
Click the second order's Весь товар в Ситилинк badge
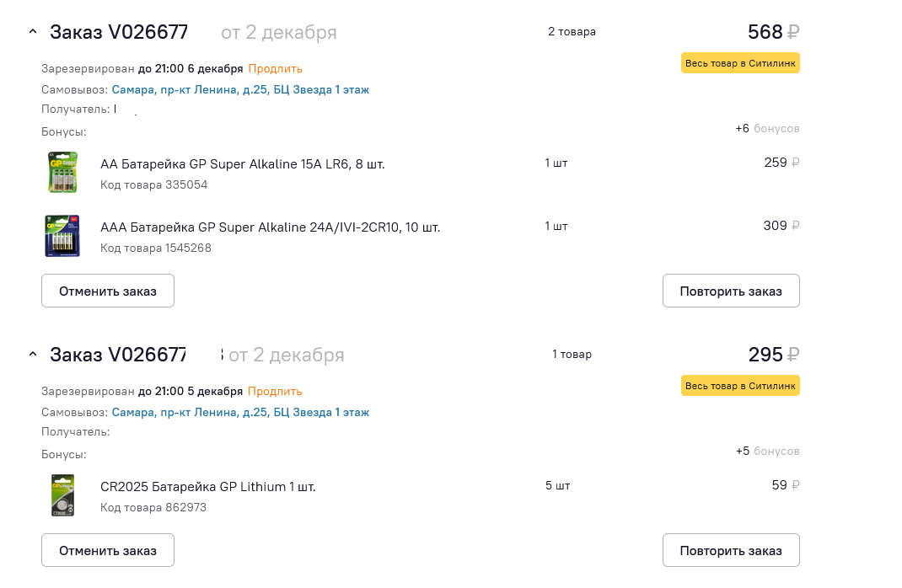coord(740,386)
